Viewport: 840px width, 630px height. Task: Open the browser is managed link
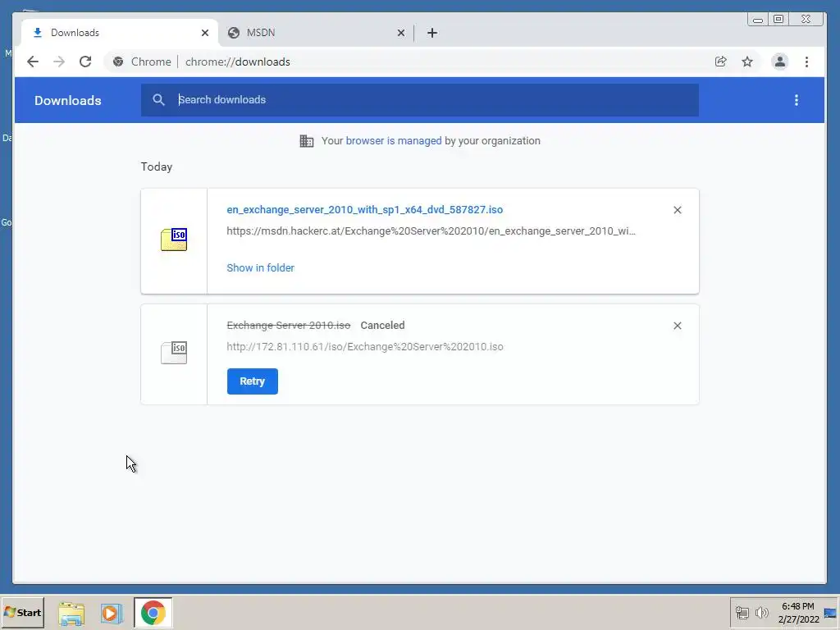click(394, 141)
